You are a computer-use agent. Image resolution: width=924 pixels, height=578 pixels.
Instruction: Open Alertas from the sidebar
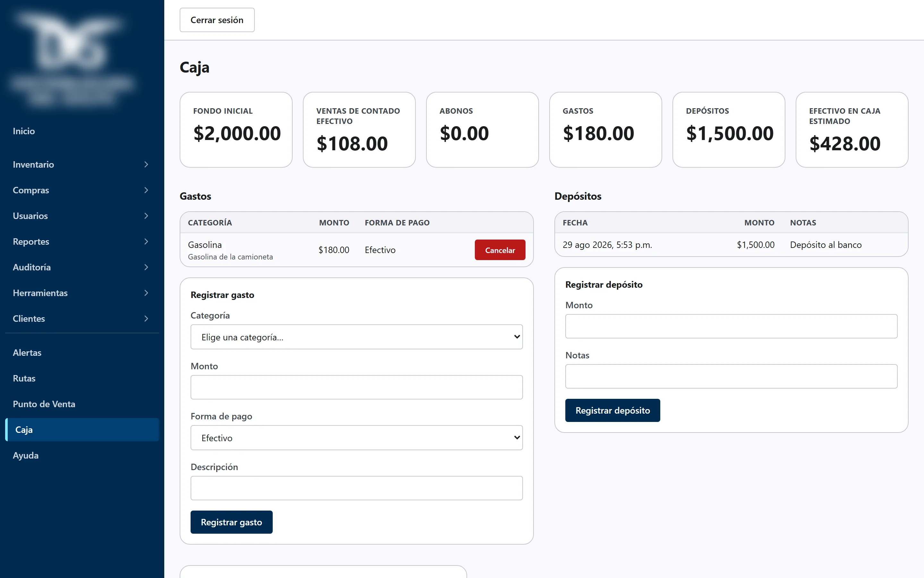coord(27,353)
